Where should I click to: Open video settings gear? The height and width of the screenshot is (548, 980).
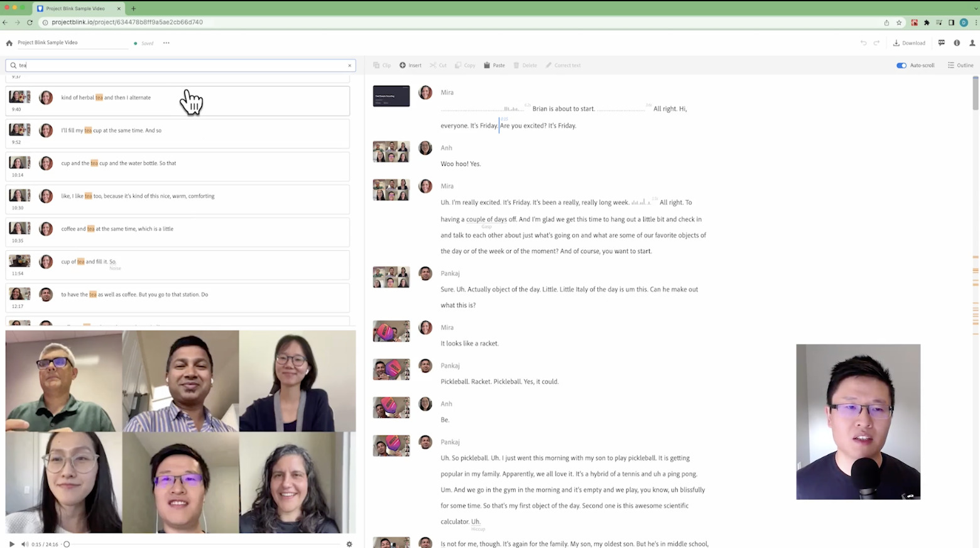[349, 544]
